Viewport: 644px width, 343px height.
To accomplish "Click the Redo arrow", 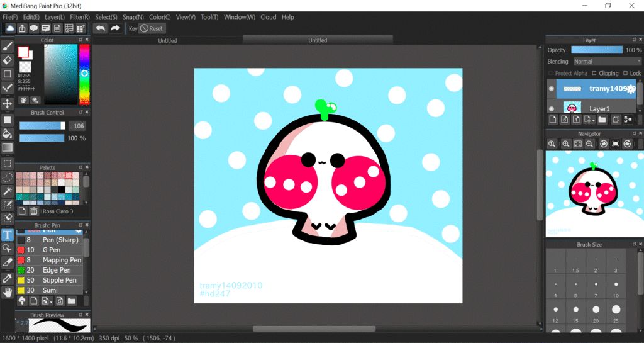I will click(x=116, y=28).
